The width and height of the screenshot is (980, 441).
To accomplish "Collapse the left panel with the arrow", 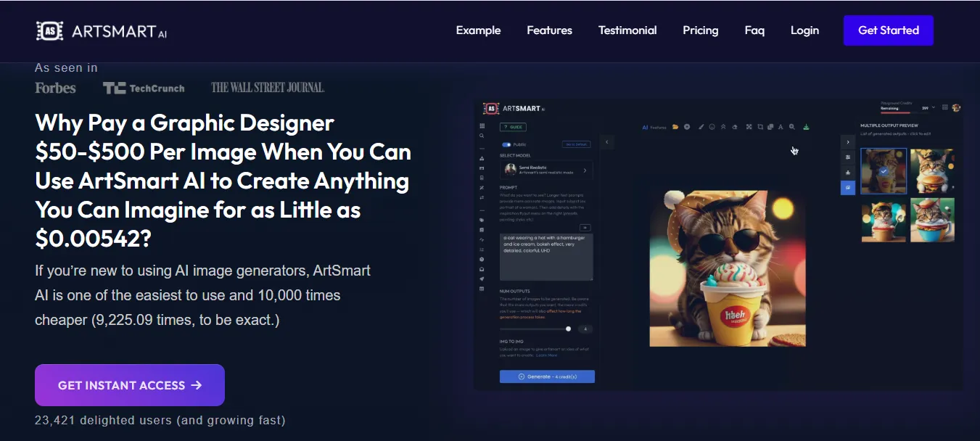I will [607, 142].
